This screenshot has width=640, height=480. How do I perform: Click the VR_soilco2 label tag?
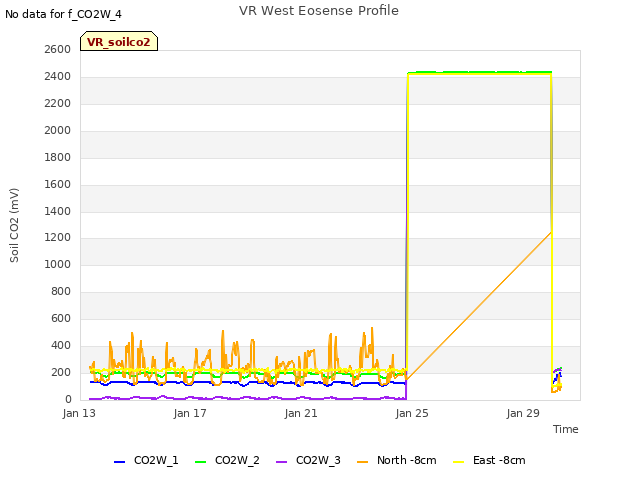point(119,41)
